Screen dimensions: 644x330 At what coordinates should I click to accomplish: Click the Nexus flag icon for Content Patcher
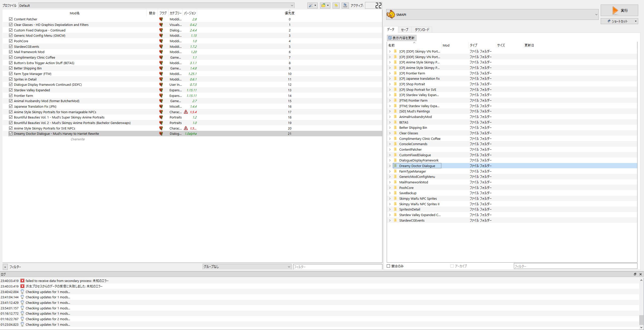tap(161, 19)
